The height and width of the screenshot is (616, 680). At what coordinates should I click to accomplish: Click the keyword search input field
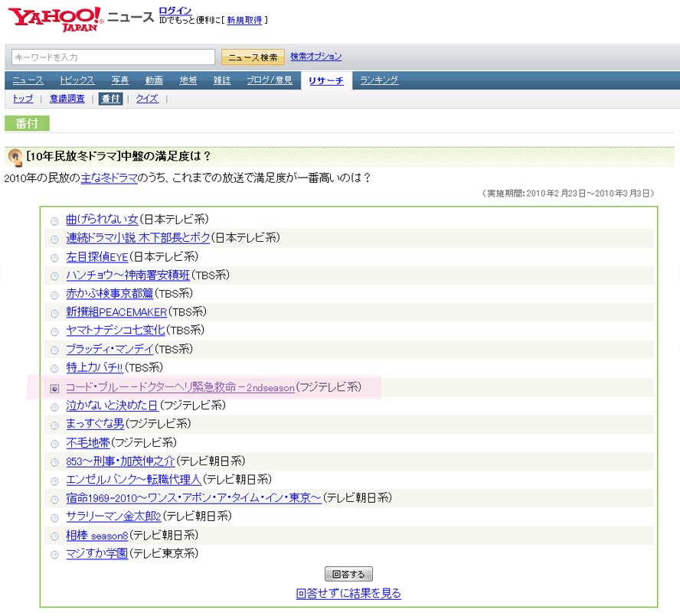pyautogui.click(x=113, y=57)
